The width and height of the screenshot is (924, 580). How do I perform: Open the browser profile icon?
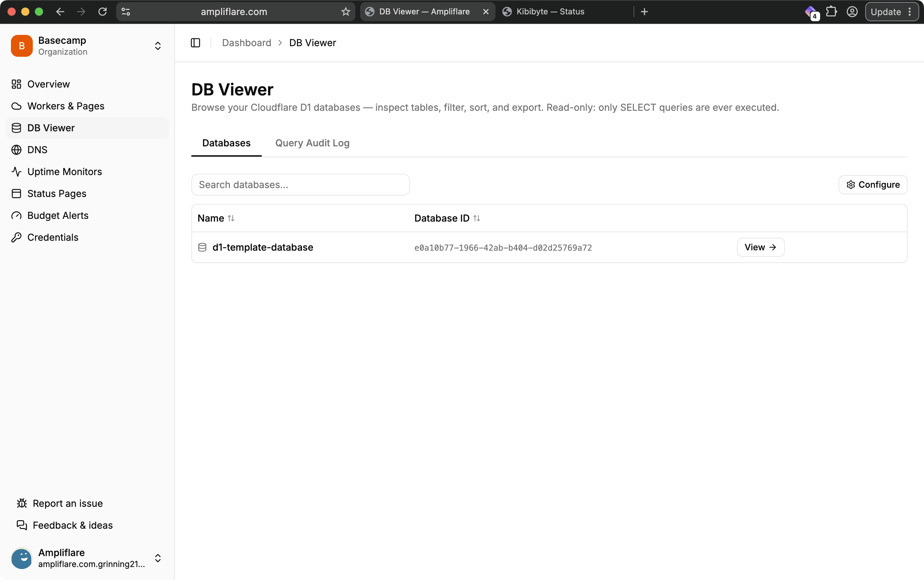coord(852,12)
